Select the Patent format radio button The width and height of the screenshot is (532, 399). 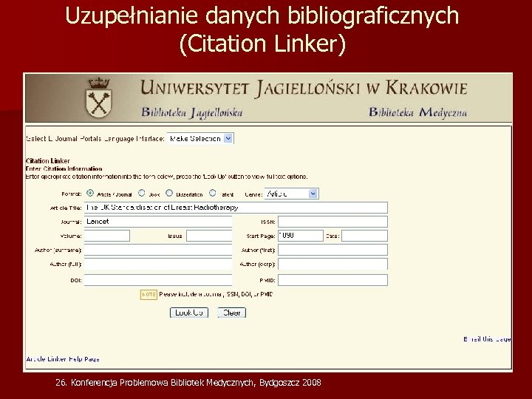click(x=212, y=193)
